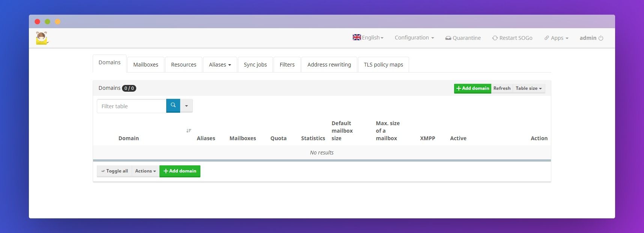
Task: Open the Configuration menu
Action: 414,38
